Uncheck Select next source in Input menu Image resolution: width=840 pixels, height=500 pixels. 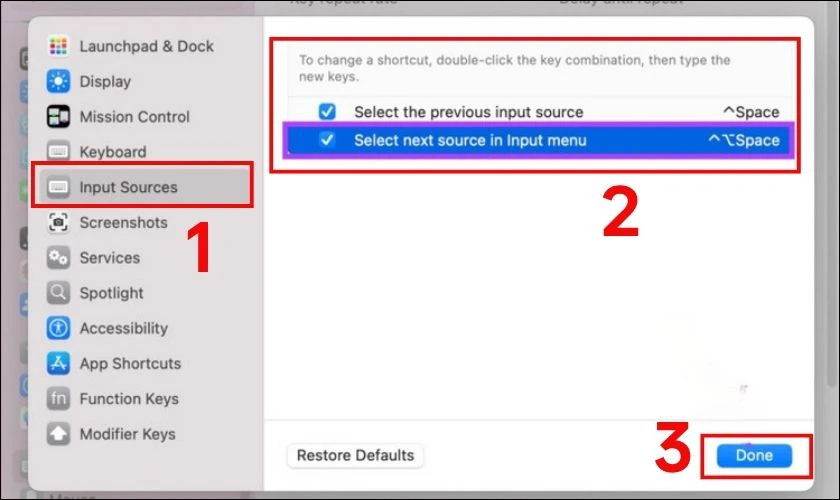327,140
